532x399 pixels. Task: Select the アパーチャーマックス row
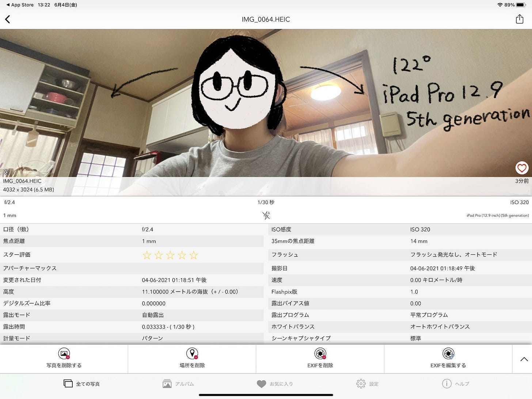click(132, 268)
